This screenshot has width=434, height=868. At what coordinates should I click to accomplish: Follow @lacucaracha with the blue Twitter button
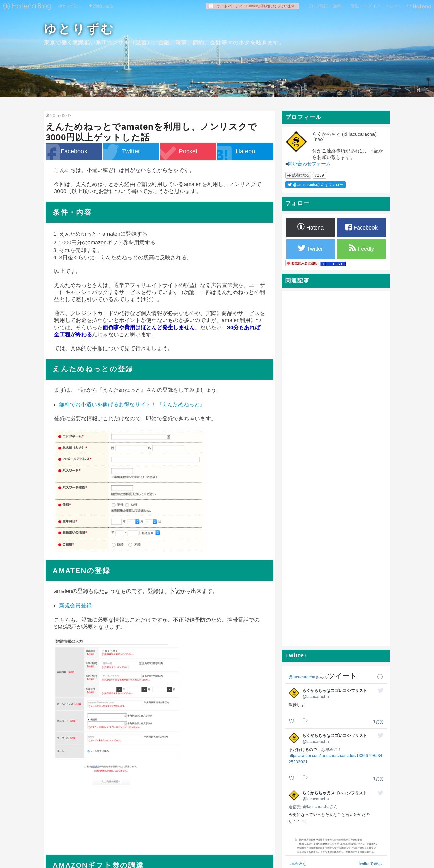click(315, 185)
